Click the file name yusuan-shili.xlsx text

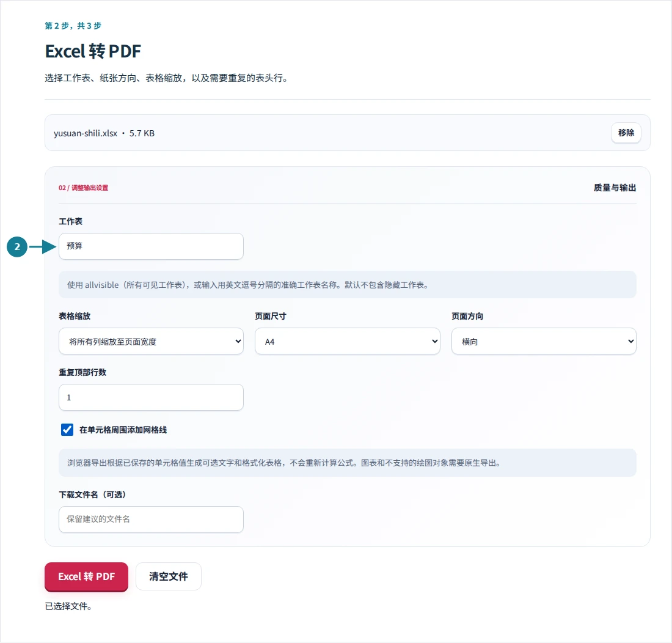point(86,133)
